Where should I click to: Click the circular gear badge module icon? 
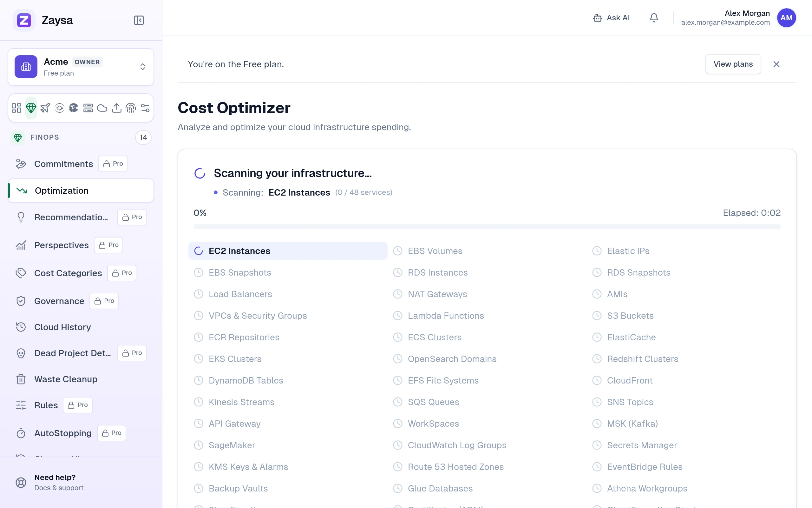[59, 108]
